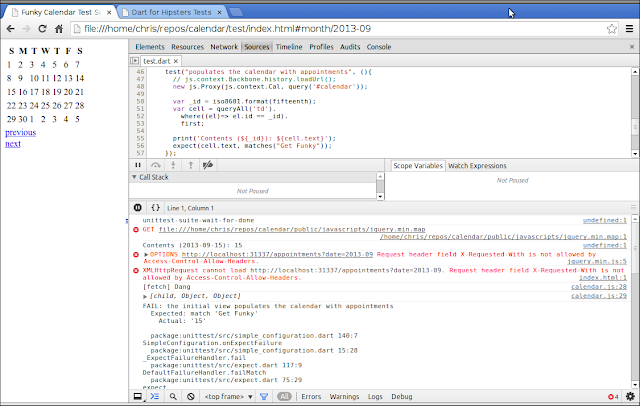Click the console scrollbar down arrow

tap(635, 385)
